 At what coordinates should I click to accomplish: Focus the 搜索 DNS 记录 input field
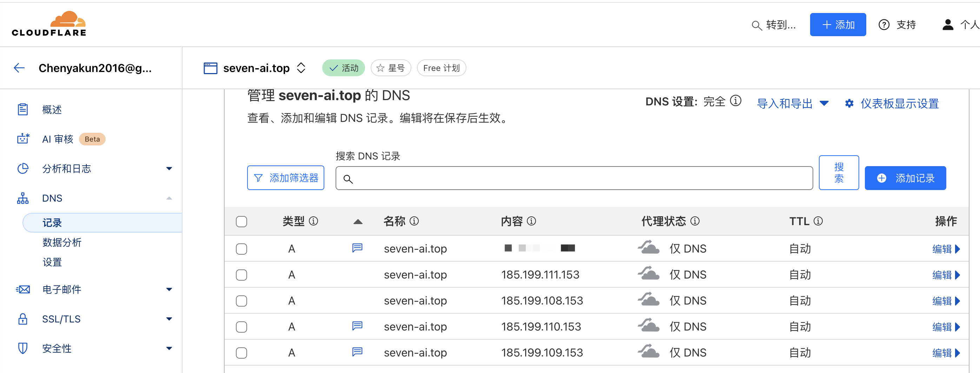pos(574,178)
